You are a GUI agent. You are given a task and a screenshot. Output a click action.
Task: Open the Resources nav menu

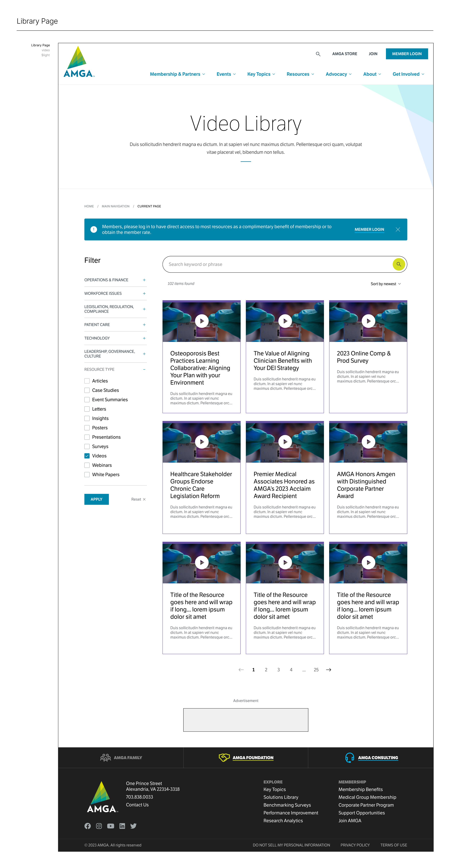[300, 74]
